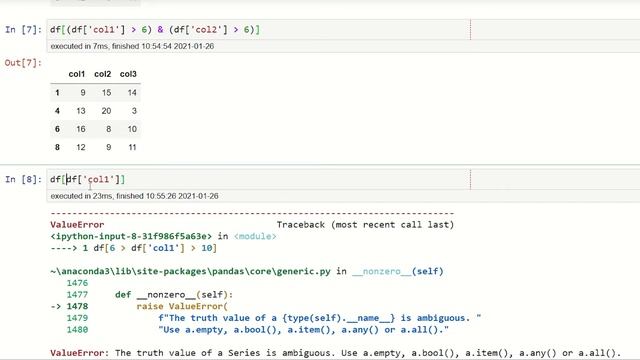Click 'Traceback (most recent call last)' text
The width and height of the screenshot is (640, 360).
[365, 224]
